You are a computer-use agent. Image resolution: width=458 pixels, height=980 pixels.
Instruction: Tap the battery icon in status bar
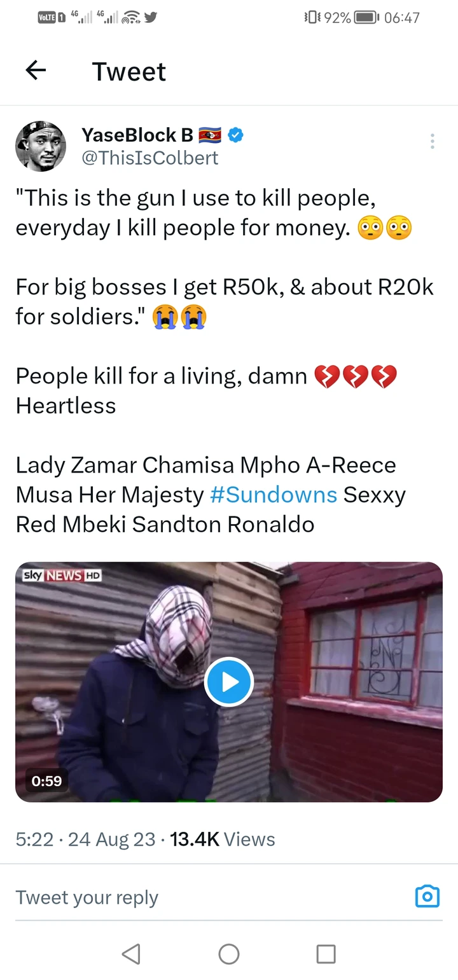pos(366,18)
